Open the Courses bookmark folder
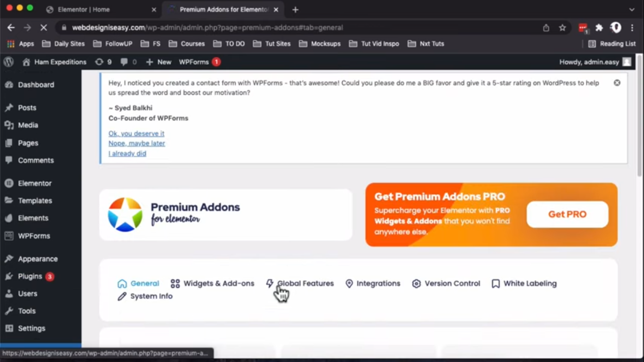 click(x=187, y=44)
